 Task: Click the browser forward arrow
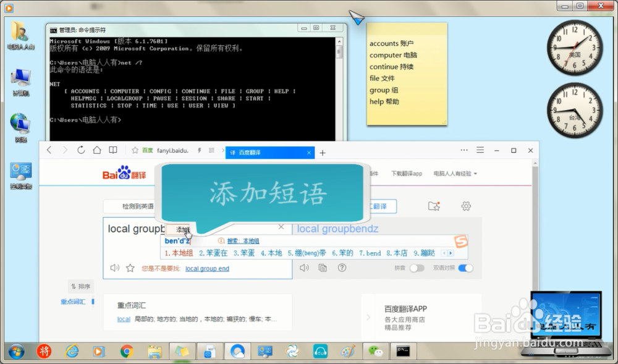65,150
